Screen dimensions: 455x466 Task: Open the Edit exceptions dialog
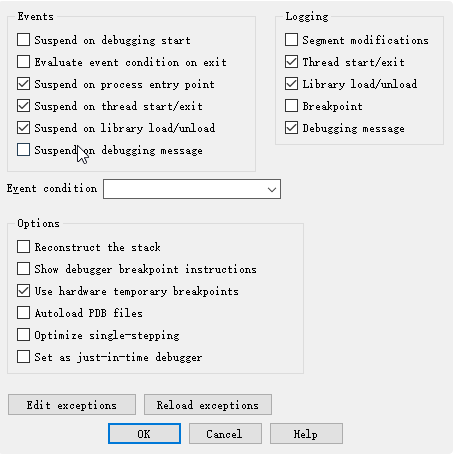pyautogui.click(x=72, y=405)
